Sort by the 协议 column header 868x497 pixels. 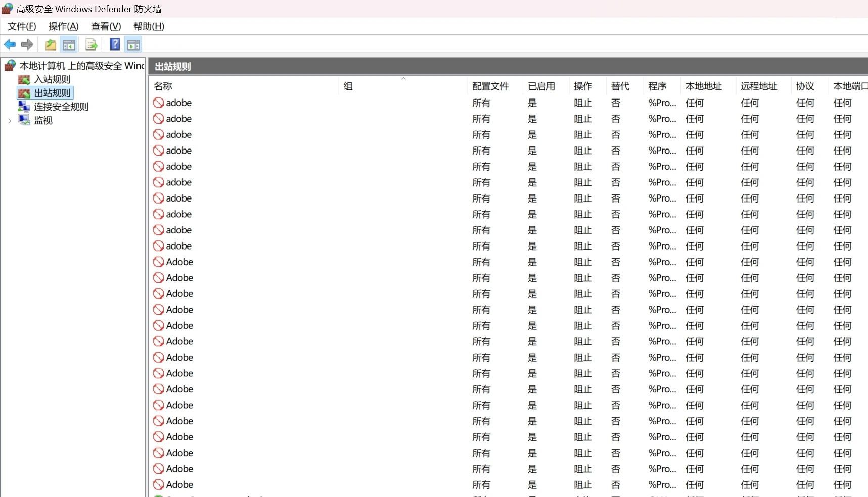pos(810,86)
